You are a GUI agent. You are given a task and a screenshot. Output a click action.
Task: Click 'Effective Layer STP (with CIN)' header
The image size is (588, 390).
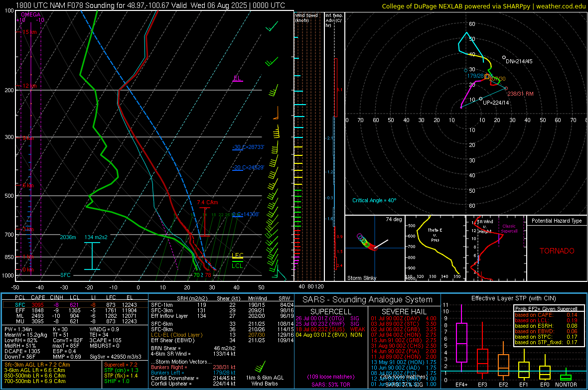(x=513, y=298)
